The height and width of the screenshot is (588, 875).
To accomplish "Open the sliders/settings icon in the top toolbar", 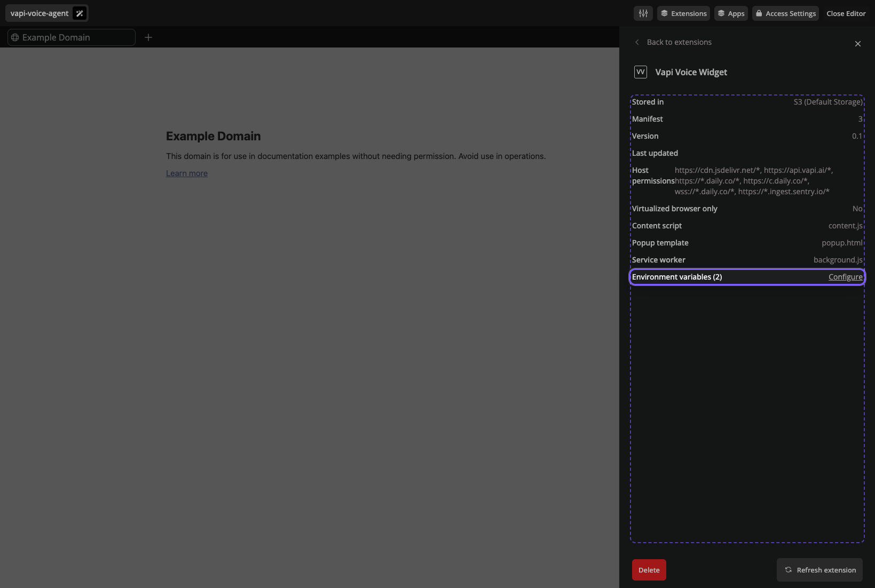I will tap(643, 13).
